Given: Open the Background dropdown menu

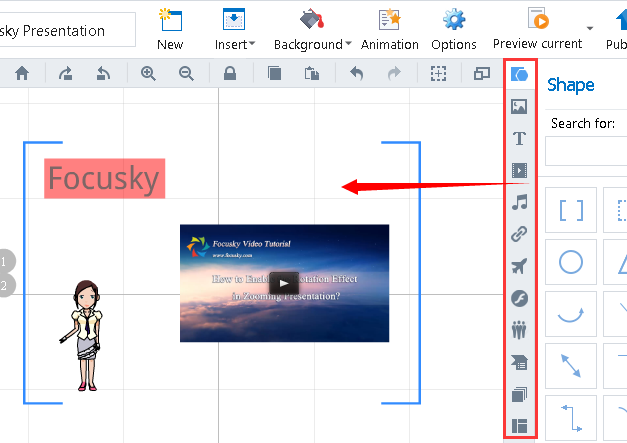Looking at the screenshot, I should coord(312,29).
